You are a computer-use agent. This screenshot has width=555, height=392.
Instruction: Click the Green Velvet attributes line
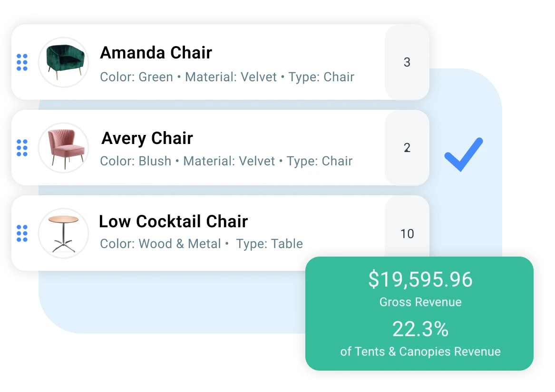point(227,77)
